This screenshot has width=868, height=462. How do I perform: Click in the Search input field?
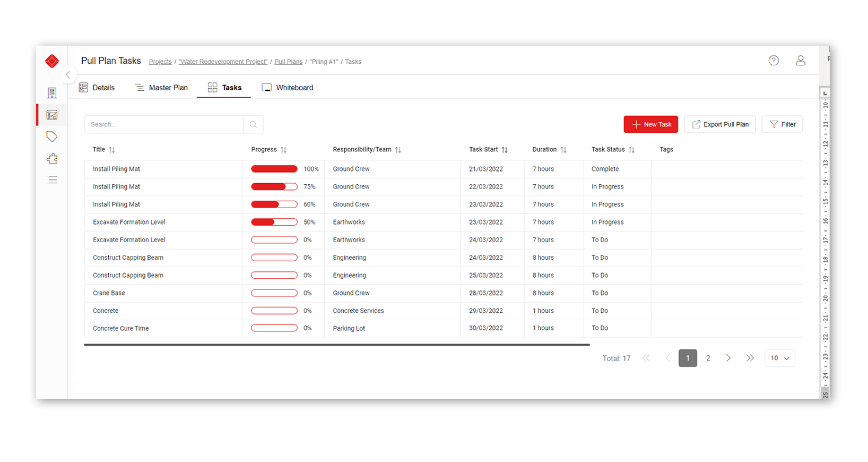[x=163, y=124]
